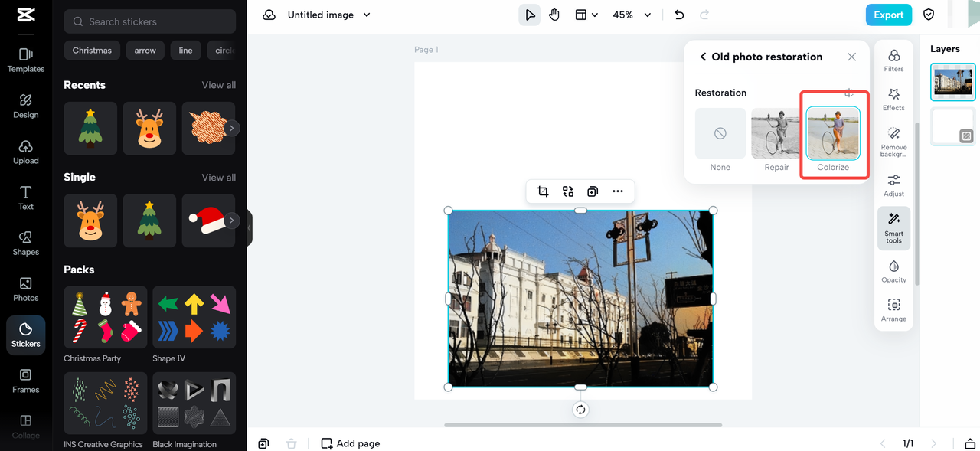The width and height of the screenshot is (980, 451).
Task: Select the Remove background tool
Action: 893,142
